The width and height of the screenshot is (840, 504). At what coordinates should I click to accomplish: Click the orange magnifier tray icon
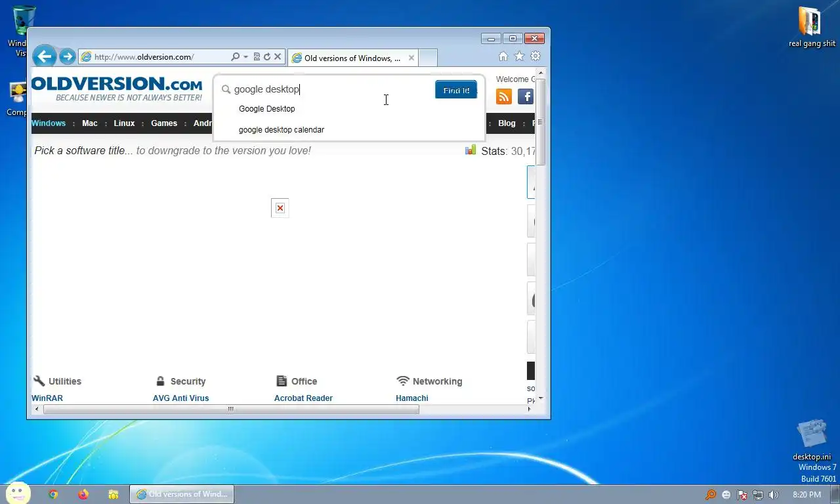711,495
